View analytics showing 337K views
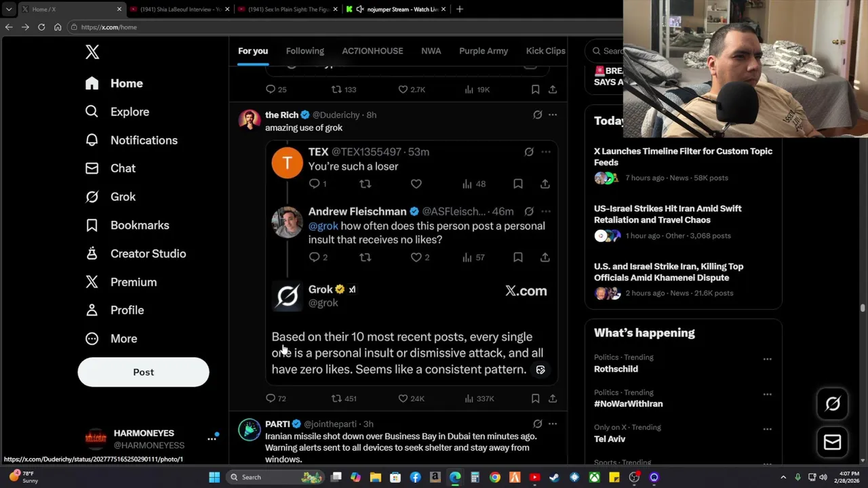Image resolution: width=868 pixels, height=488 pixels. coord(479,399)
